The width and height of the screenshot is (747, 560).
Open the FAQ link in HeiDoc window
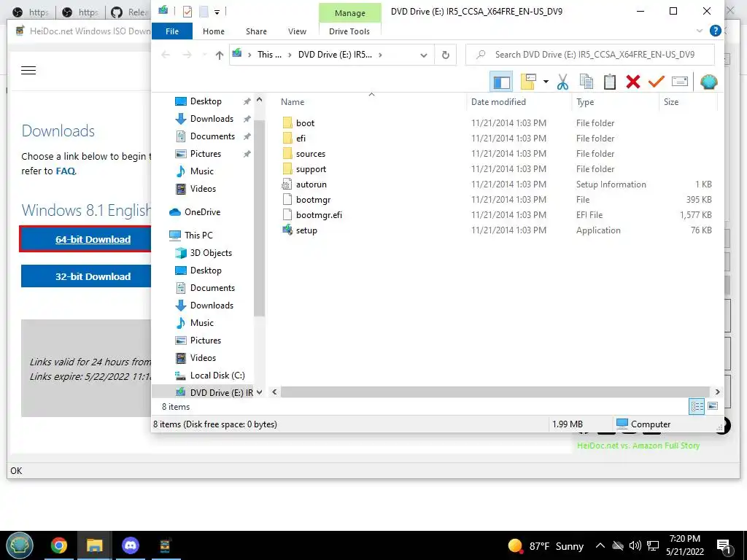[65, 171]
